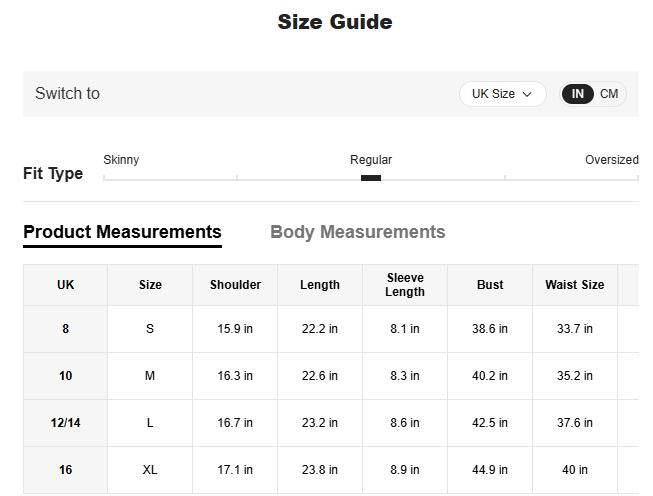Viewport: 653px width, 496px height.
Task: Switch units to IN
Action: (578, 94)
